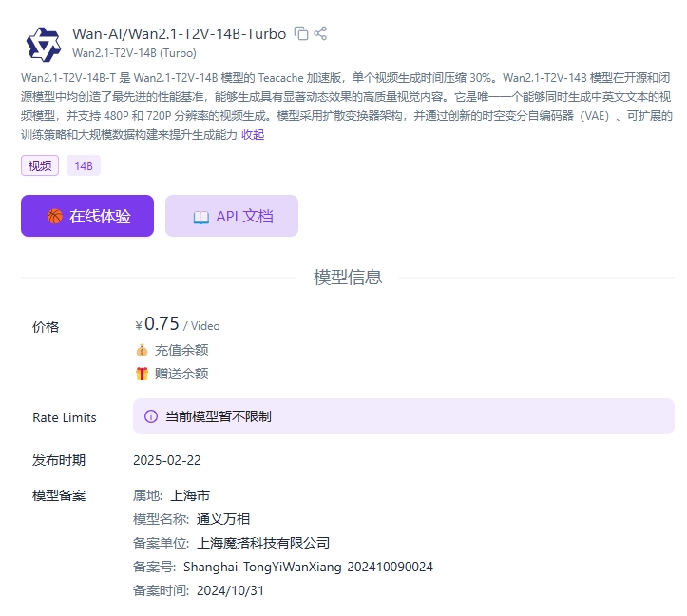Click the 上海市 location value

(190, 495)
